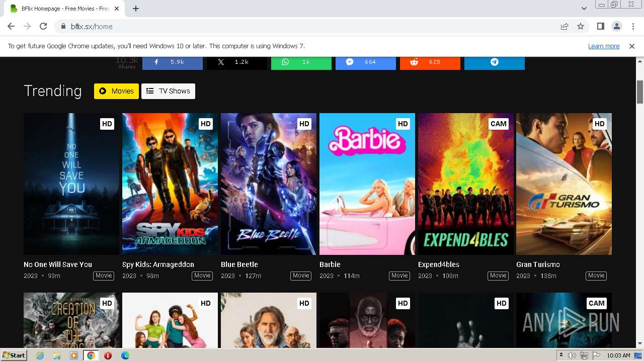Open Chrome three-dot menu

coord(632,26)
